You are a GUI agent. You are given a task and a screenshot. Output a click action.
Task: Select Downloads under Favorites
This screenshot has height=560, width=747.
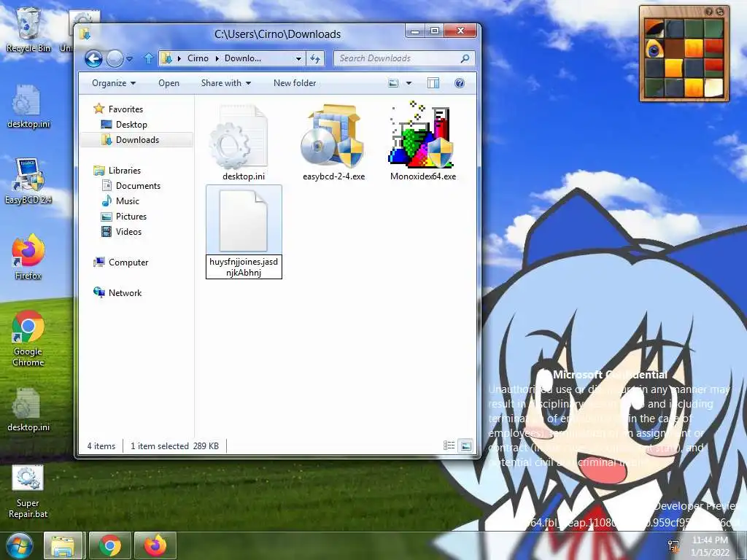point(131,139)
